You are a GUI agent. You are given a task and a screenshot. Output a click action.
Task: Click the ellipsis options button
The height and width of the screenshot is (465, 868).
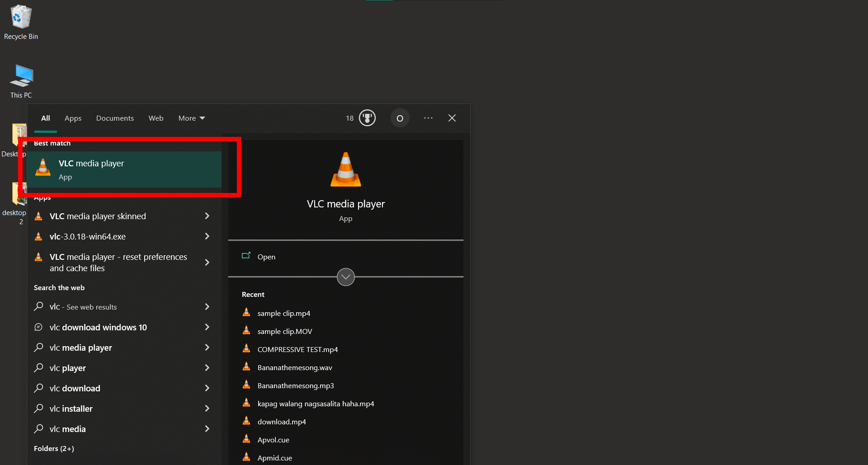pyautogui.click(x=428, y=118)
